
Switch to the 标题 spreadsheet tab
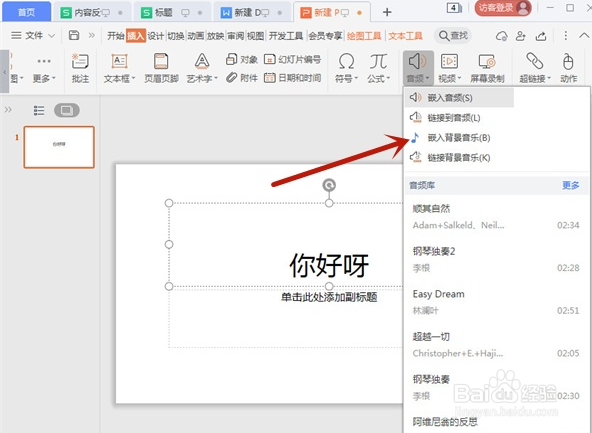pos(173,12)
